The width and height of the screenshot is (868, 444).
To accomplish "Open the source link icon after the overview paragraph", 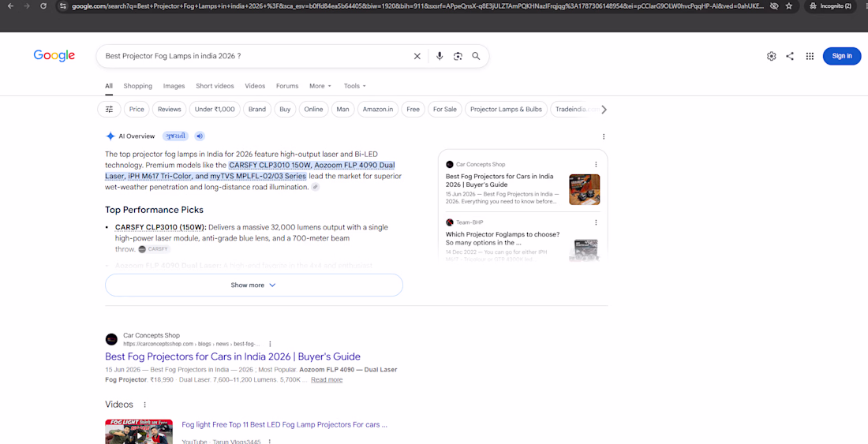I will [315, 188].
